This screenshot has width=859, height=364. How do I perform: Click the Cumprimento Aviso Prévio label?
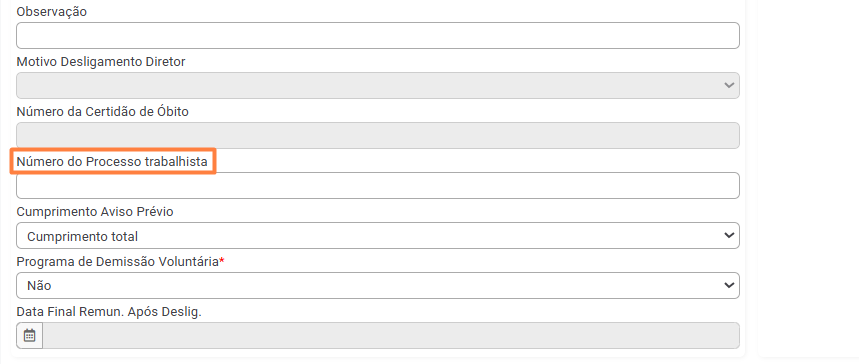pos(95,212)
